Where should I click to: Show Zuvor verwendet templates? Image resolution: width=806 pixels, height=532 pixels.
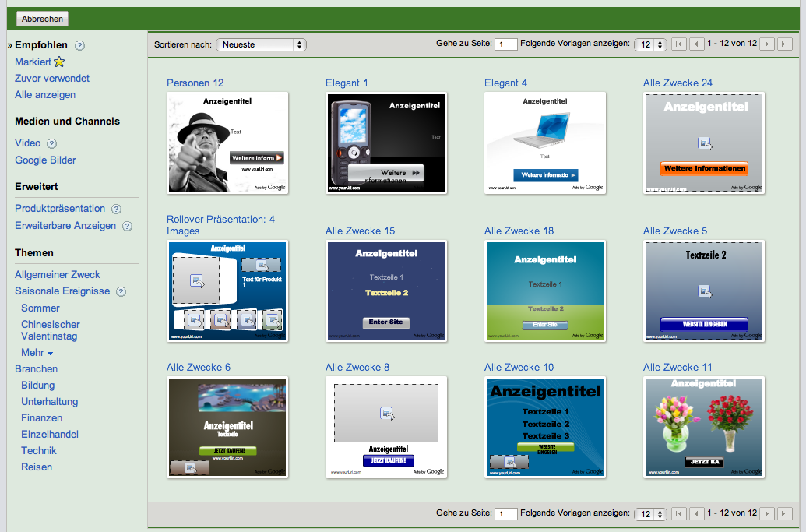point(52,78)
